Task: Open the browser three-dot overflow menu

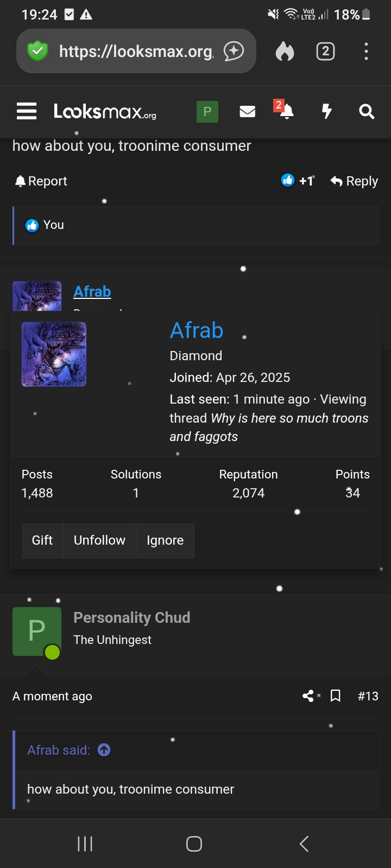Action: [x=366, y=51]
